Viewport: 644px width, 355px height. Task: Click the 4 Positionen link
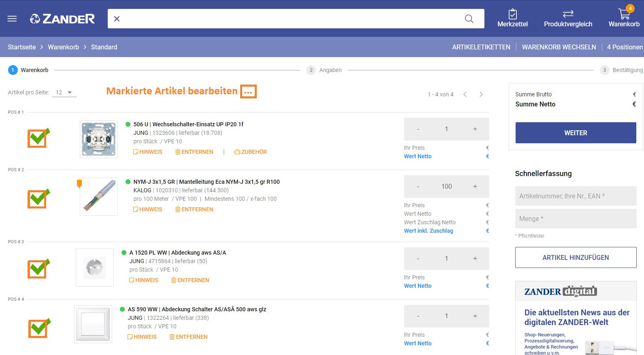(625, 47)
